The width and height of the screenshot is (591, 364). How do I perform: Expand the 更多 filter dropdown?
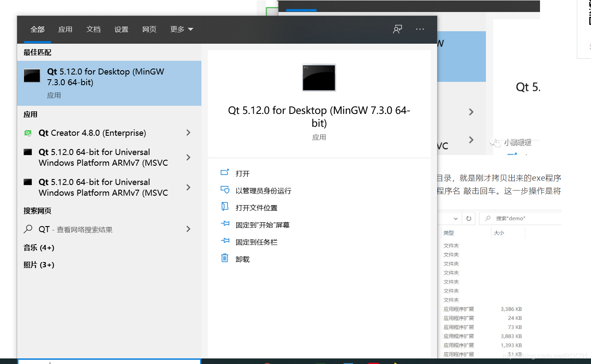coord(182,30)
